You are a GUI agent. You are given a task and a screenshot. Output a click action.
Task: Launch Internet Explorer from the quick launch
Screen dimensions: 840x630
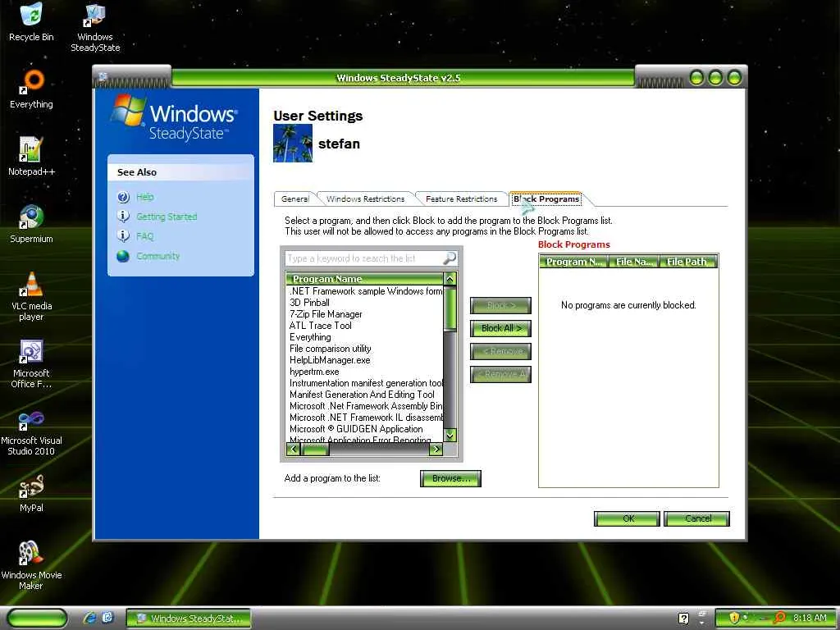(x=90, y=618)
